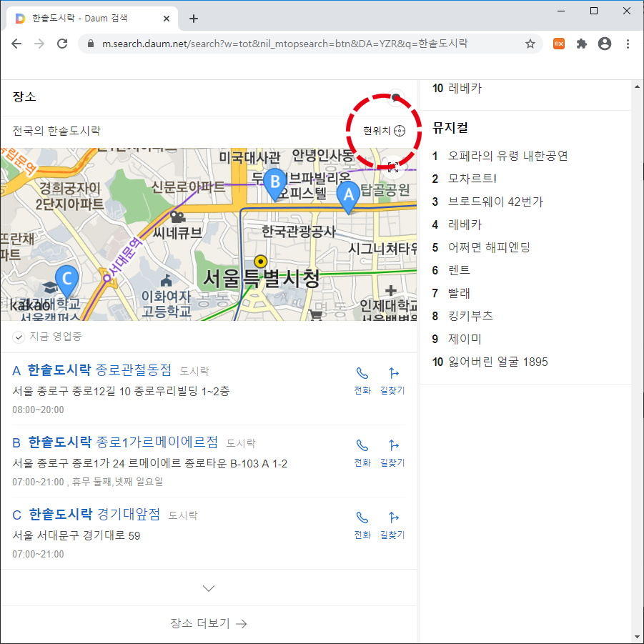Click the browser forward arrow
Screen dimensions: 644x644
click(39, 44)
